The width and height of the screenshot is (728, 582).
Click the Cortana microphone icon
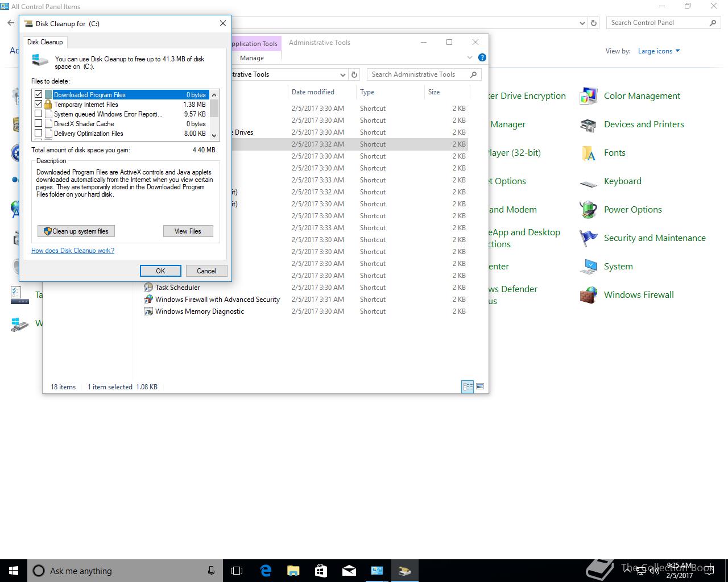click(x=211, y=571)
